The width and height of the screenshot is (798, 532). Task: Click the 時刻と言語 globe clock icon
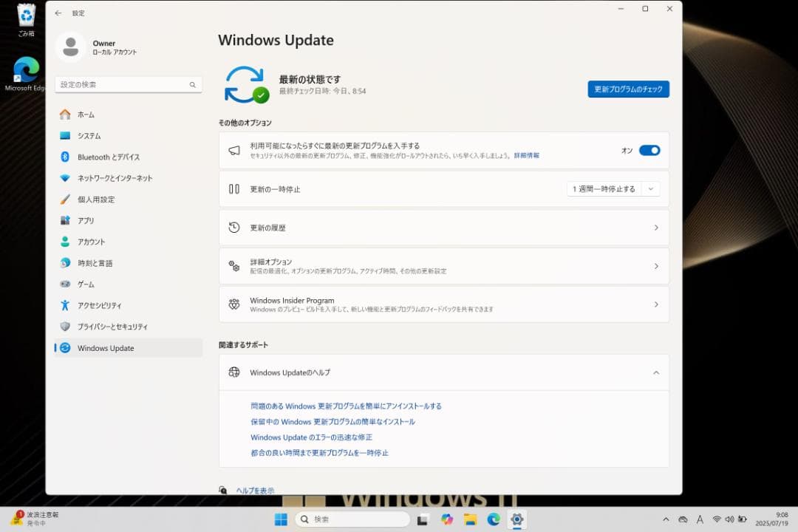[65, 263]
